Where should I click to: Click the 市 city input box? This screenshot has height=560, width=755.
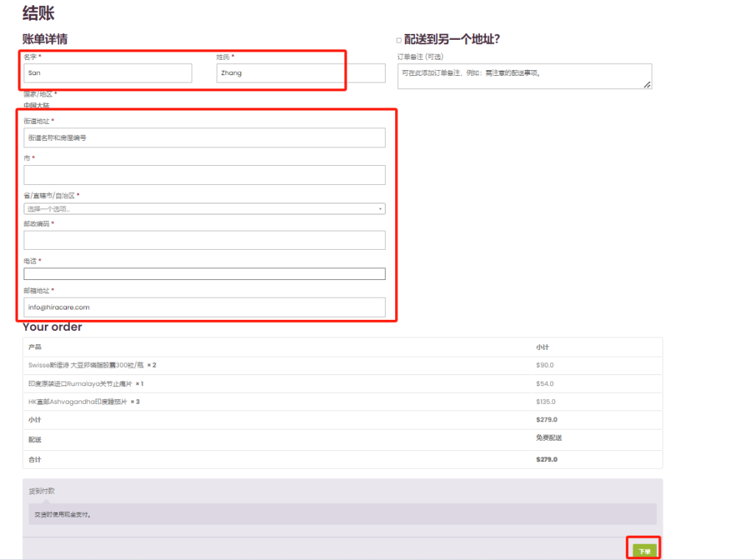pyautogui.click(x=204, y=175)
